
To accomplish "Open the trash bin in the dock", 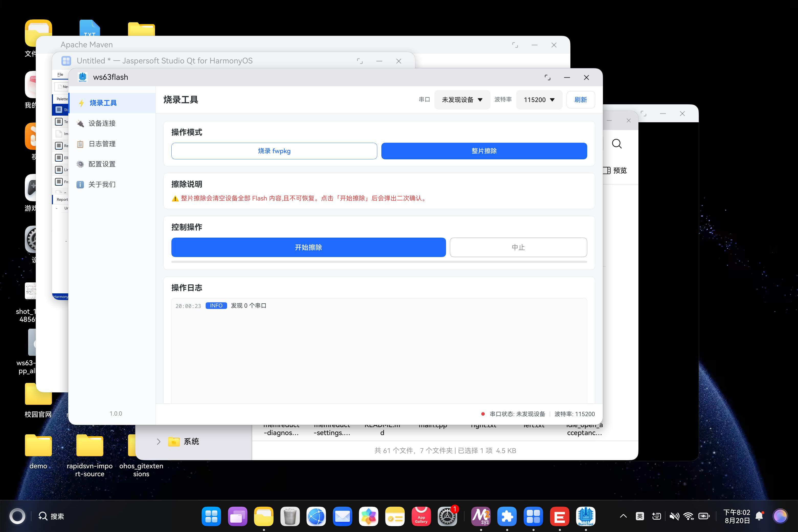I will click(x=290, y=516).
